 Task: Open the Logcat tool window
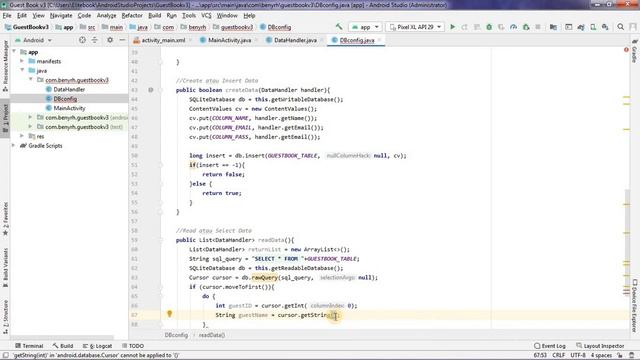coord(97,346)
